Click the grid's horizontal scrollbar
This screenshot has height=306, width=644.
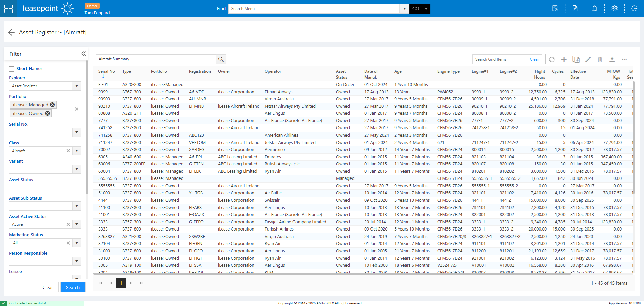[332, 273]
